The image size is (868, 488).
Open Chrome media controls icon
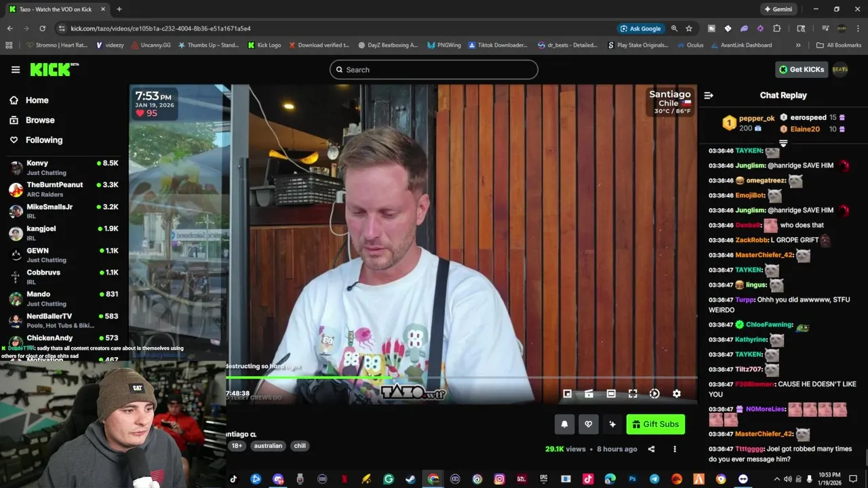point(825,28)
